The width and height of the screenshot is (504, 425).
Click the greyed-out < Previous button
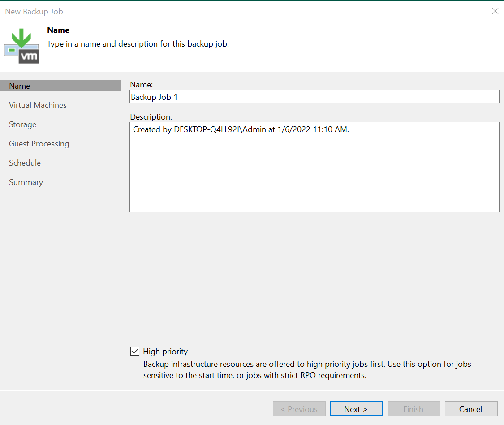point(299,409)
